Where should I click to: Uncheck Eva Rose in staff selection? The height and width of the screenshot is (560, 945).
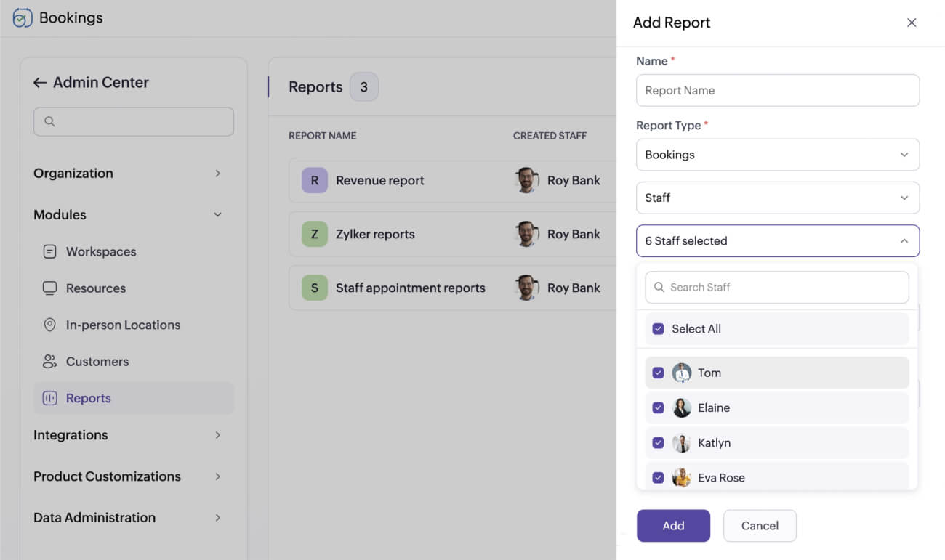(x=658, y=477)
